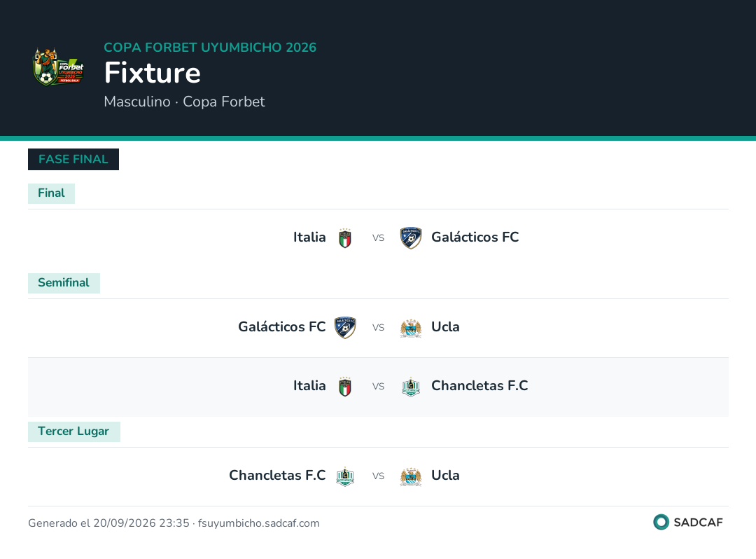Click Ucla crest in Tercer Lugar match
This screenshot has height=559, width=756.
(411, 476)
